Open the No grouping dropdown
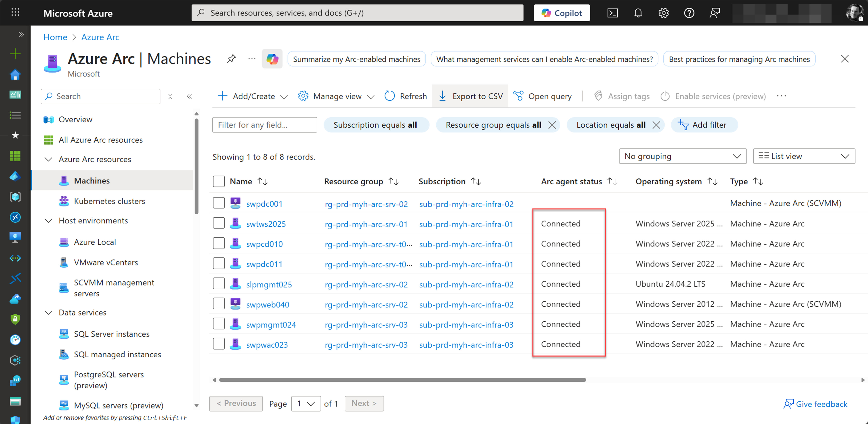This screenshot has width=868, height=424. pos(682,156)
